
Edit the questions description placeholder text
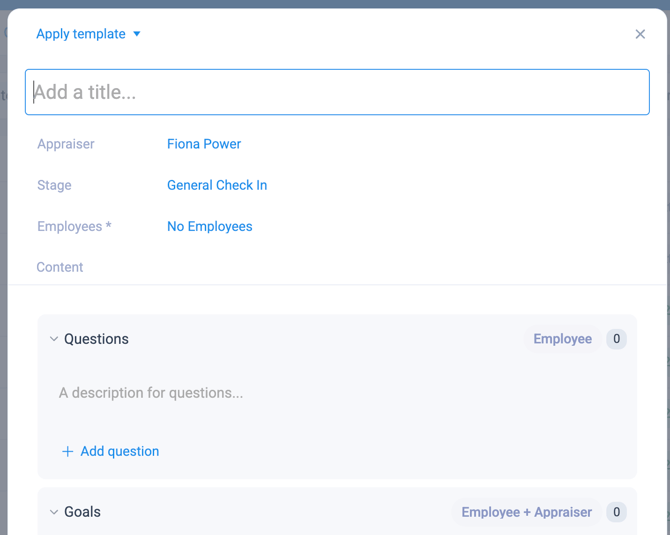[151, 393]
